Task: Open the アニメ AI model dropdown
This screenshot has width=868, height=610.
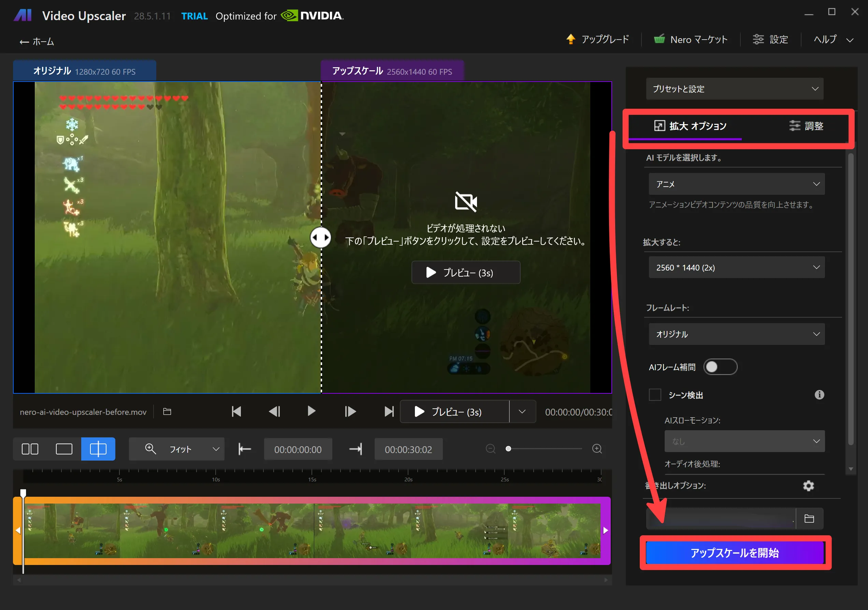Action: coord(736,184)
